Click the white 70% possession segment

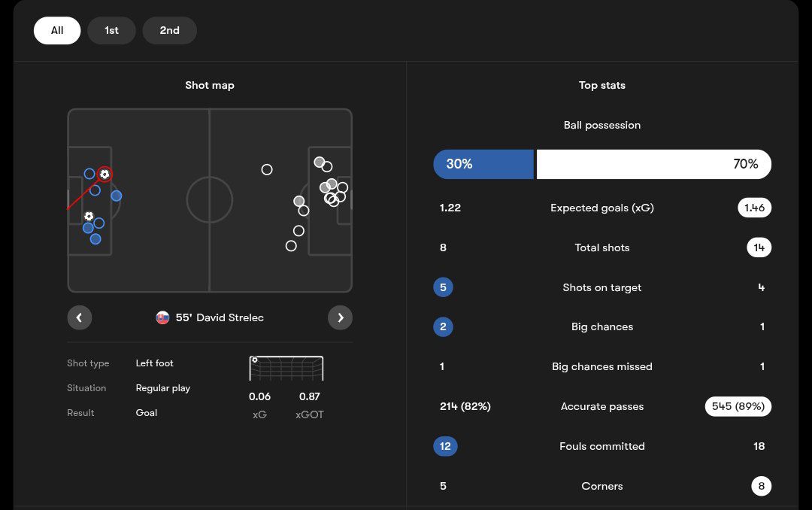tap(653, 164)
